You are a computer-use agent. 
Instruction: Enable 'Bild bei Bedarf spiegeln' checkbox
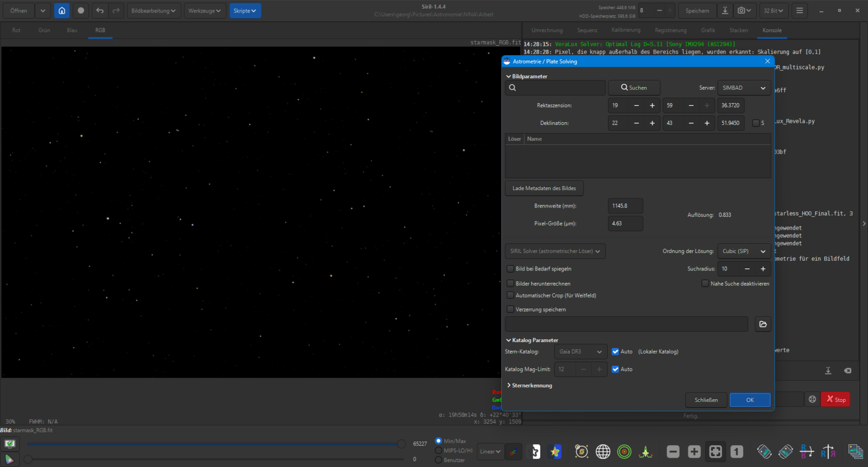tap(510, 269)
